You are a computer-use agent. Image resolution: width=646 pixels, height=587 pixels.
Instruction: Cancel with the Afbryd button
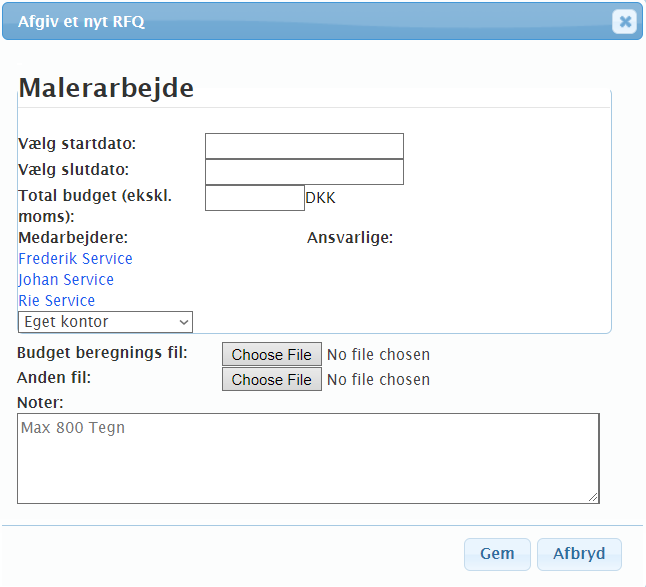click(x=579, y=554)
